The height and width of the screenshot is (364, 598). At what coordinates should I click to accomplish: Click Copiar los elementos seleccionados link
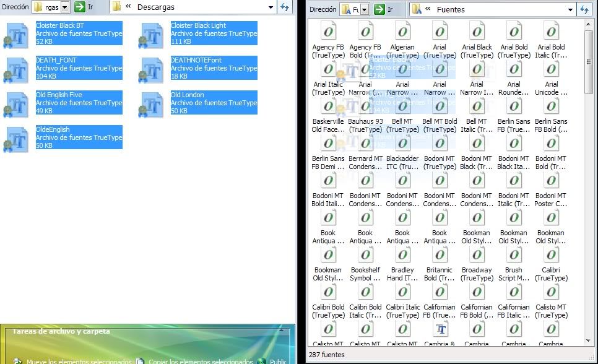coord(201,362)
